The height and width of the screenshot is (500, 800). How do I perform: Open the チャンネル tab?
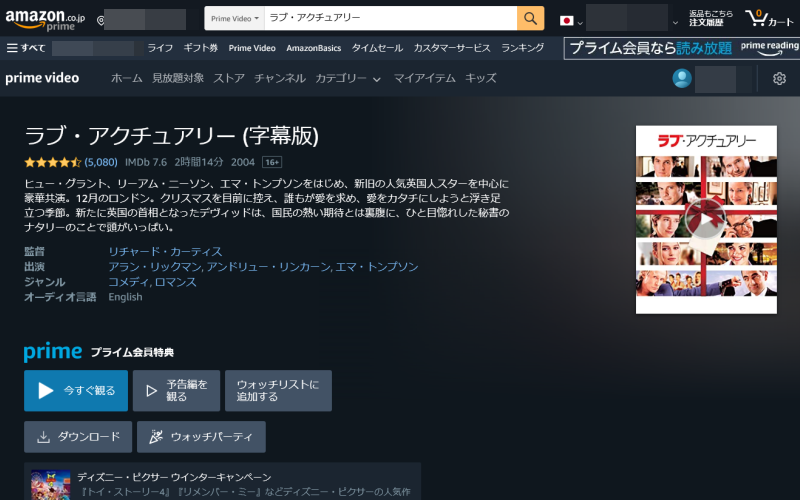click(280, 78)
